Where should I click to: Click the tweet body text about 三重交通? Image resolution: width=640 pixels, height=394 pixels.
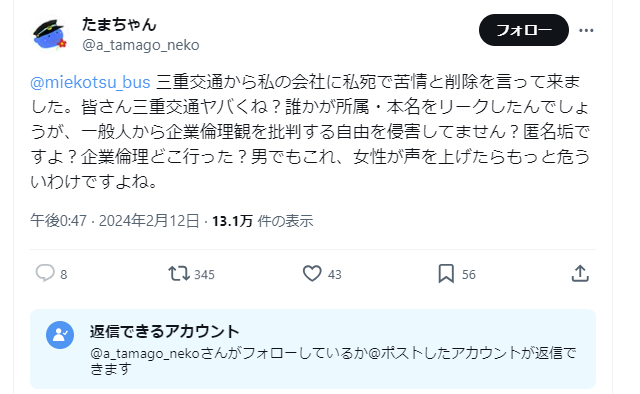[x=311, y=131]
